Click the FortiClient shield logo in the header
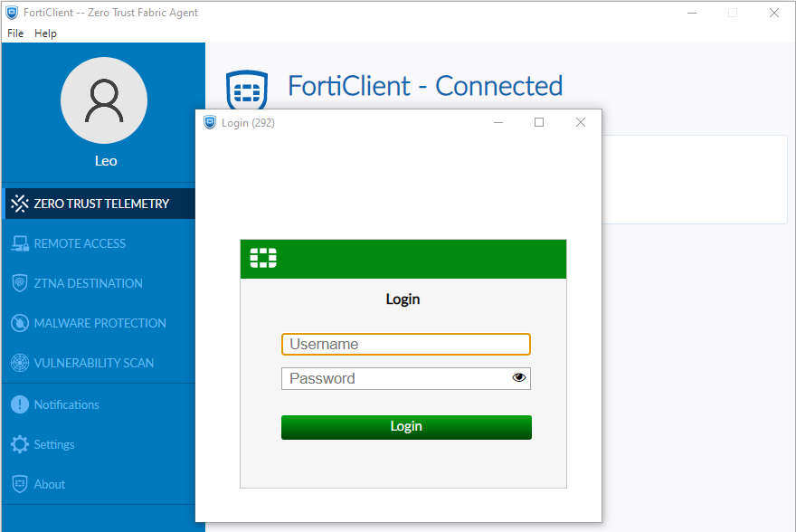The width and height of the screenshot is (796, 532). (x=246, y=88)
